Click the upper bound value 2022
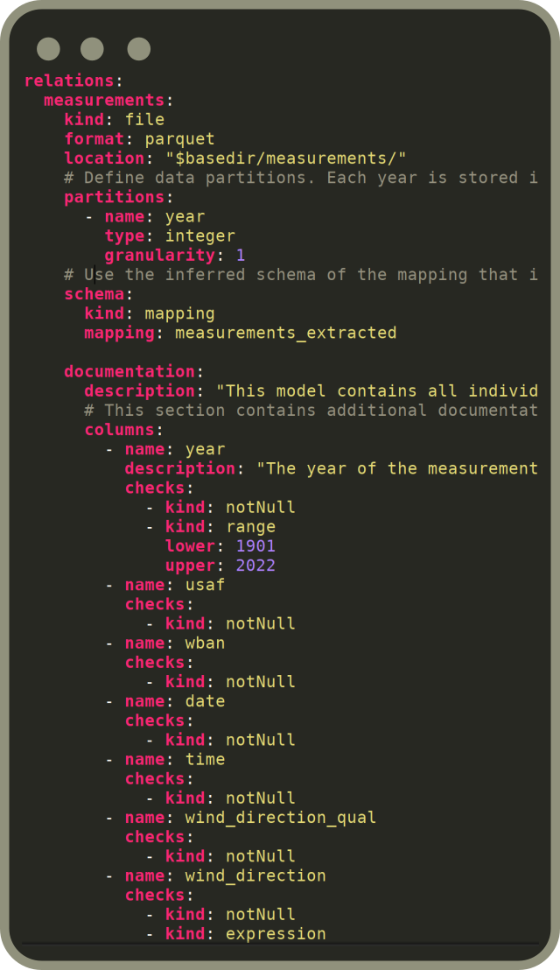The height and width of the screenshot is (970, 560). pos(255,565)
